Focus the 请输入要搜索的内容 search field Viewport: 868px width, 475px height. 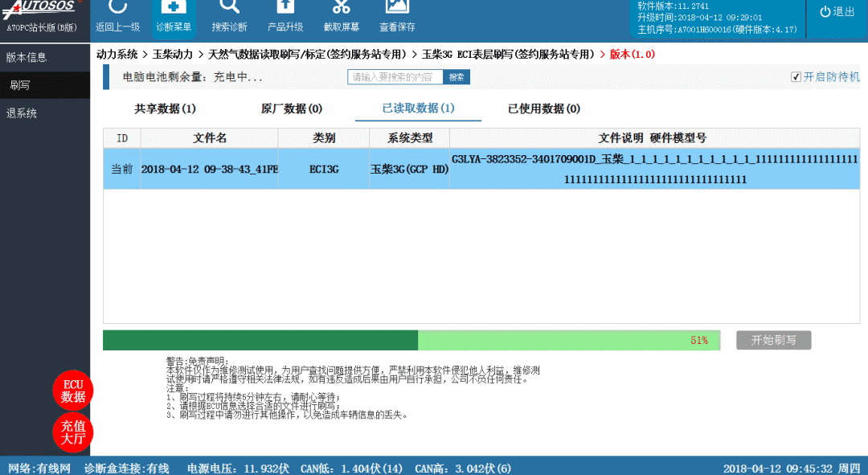(395, 77)
